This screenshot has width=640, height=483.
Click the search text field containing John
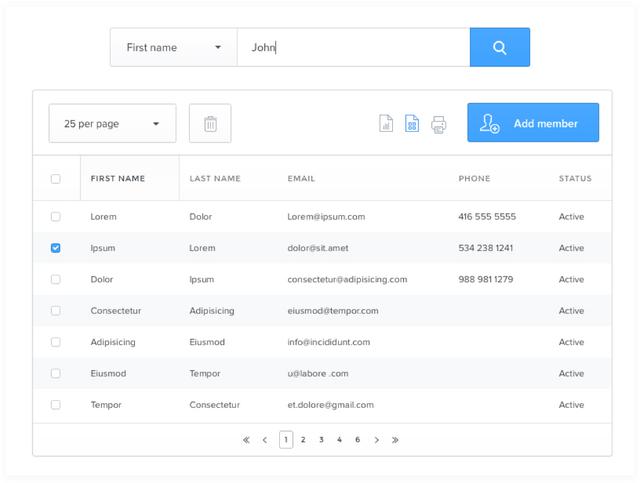(353, 47)
